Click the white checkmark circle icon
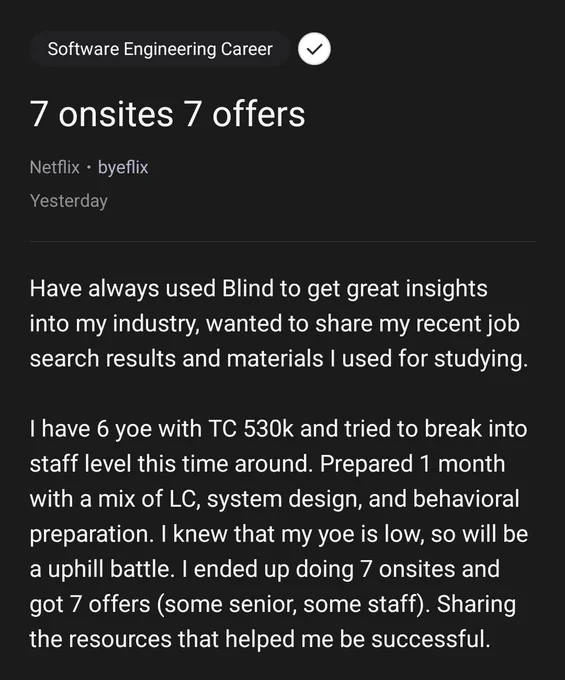565x680 pixels. tap(314, 49)
